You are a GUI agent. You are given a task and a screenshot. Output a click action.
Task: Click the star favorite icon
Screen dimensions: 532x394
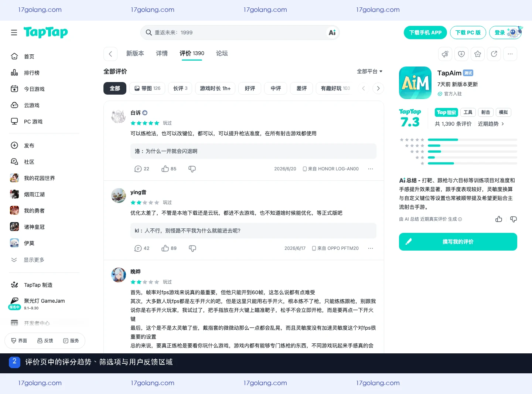coord(478,54)
